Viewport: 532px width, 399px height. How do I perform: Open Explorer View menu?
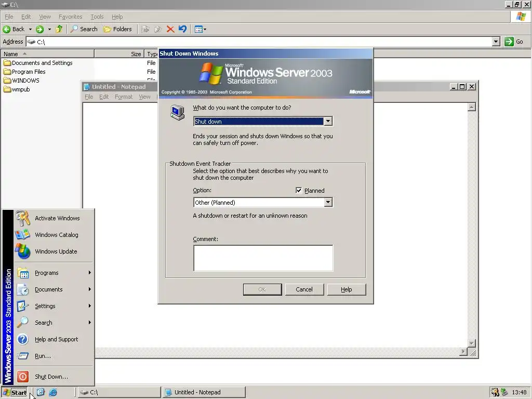tap(45, 17)
